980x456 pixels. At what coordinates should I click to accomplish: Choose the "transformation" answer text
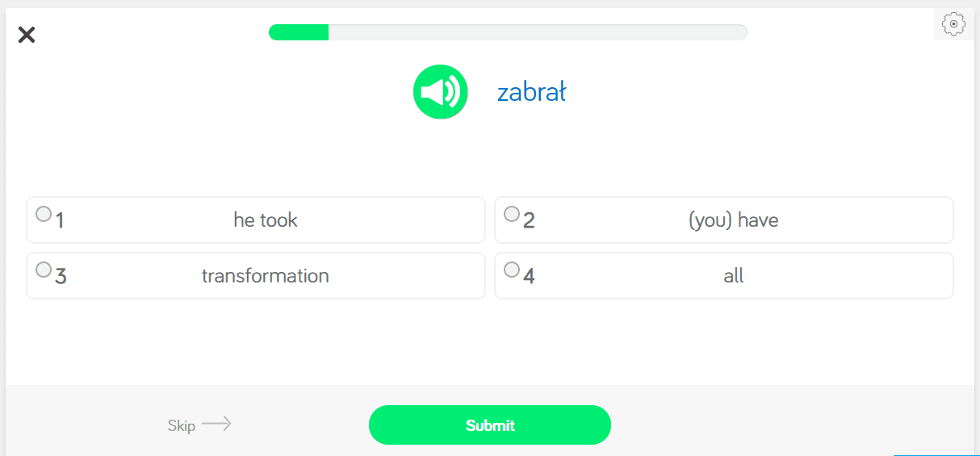coord(266,276)
